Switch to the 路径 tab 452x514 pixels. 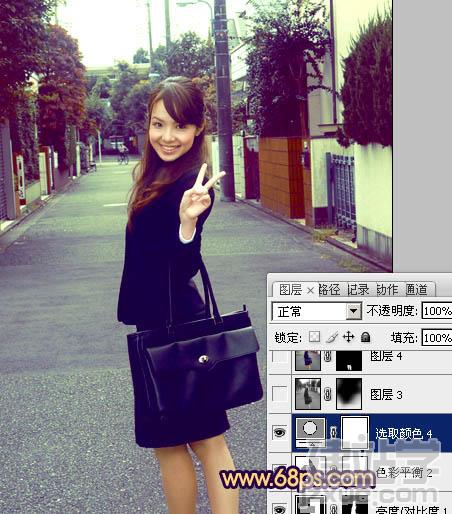coord(329,290)
